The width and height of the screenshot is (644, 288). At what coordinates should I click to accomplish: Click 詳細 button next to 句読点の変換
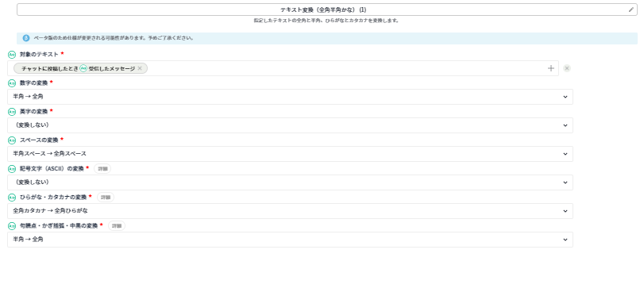(117, 225)
